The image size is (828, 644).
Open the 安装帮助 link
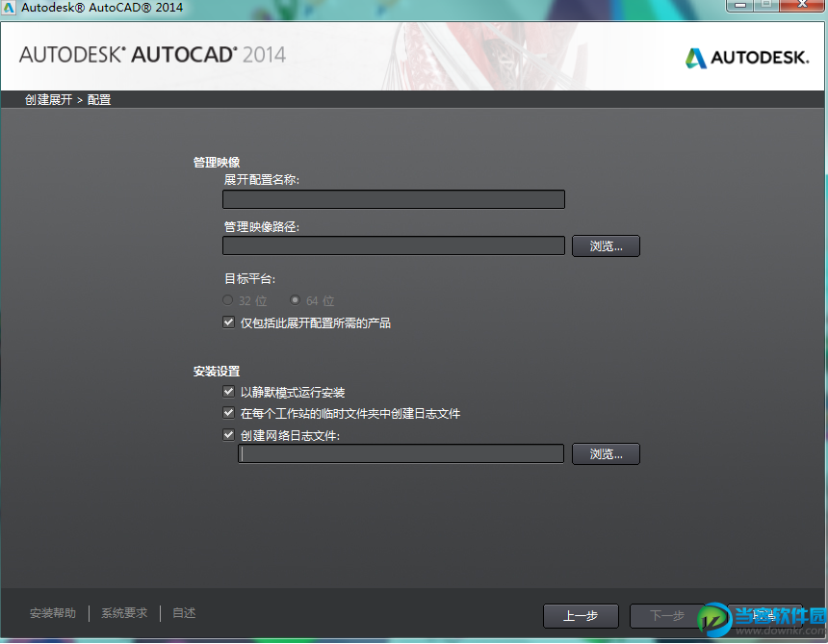53,613
